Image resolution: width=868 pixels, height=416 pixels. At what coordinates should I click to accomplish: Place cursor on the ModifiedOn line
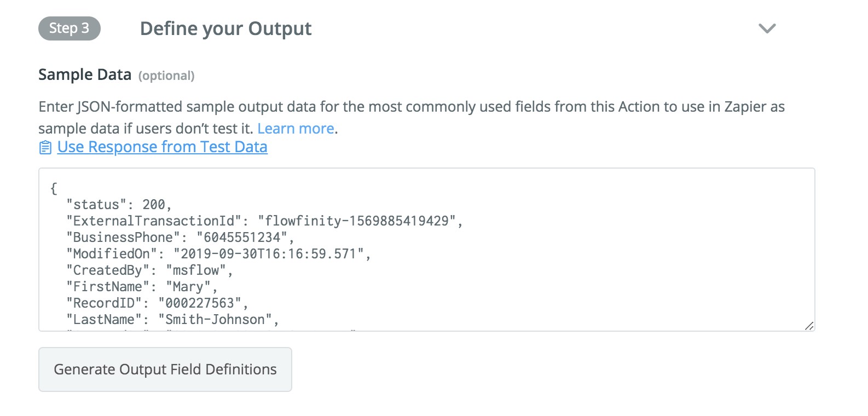point(218,254)
